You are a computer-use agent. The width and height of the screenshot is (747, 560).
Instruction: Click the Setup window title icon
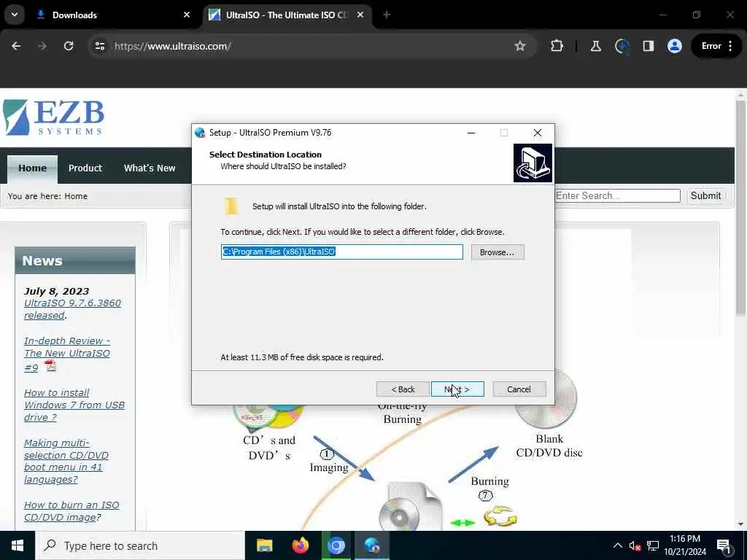200,133
